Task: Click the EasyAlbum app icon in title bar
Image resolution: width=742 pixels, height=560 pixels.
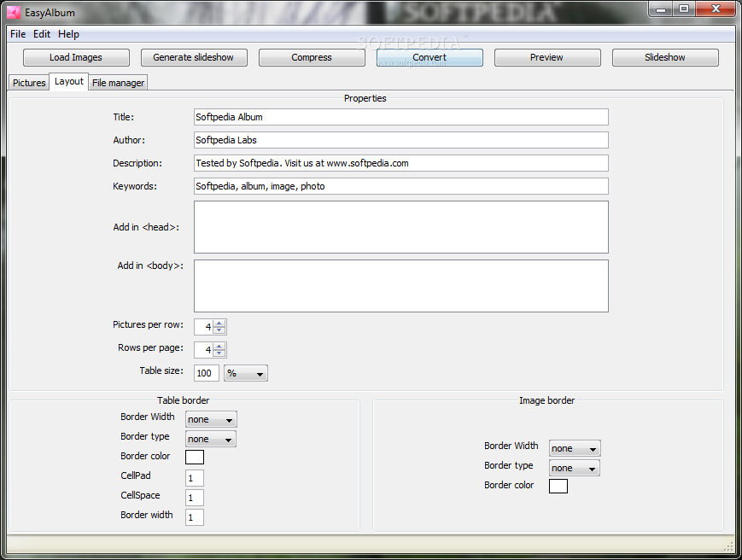Action: click(x=14, y=12)
